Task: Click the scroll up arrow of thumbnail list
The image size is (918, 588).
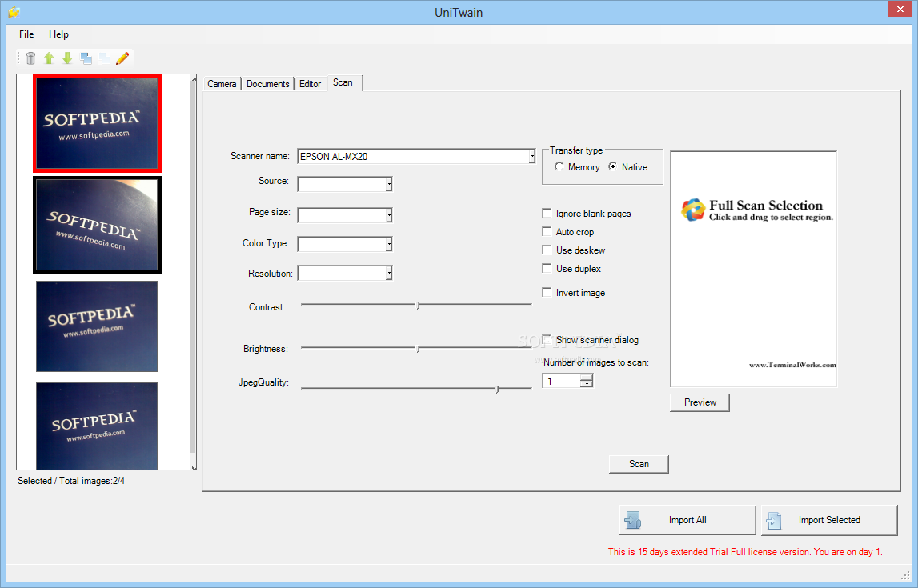Action: click(194, 79)
